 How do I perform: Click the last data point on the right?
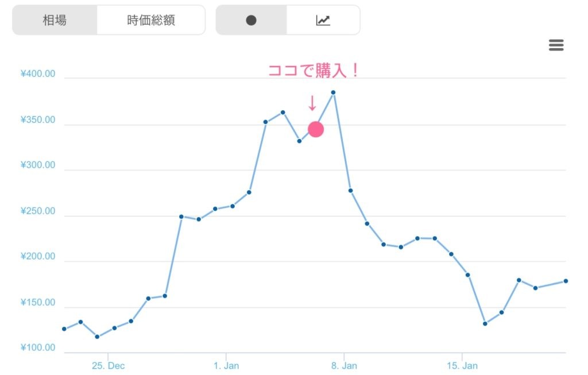click(x=566, y=281)
